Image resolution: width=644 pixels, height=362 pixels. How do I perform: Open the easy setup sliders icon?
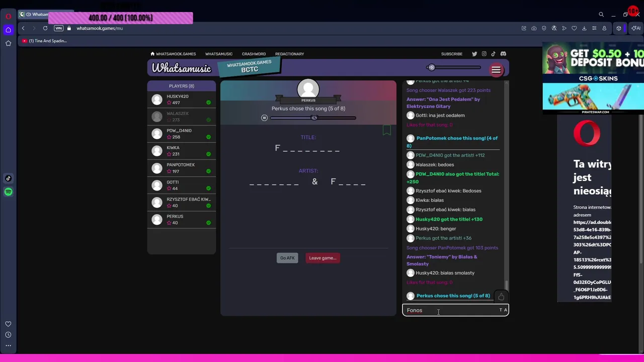tap(594, 28)
